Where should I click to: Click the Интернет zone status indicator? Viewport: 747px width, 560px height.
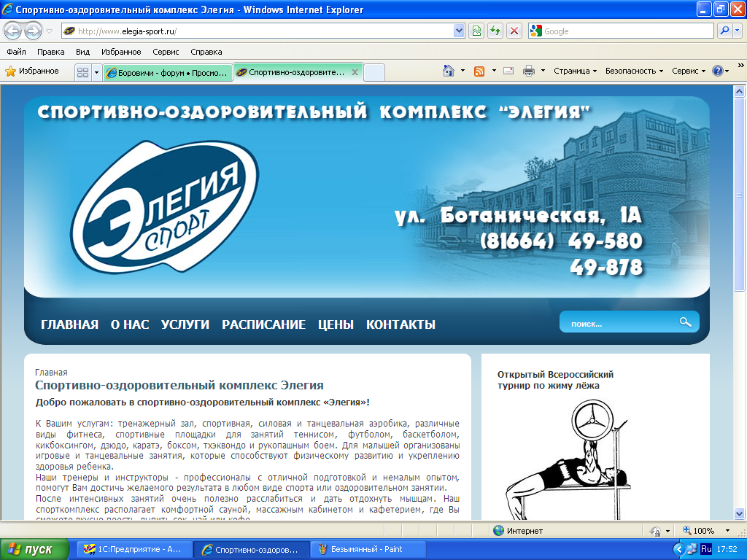point(519,531)
